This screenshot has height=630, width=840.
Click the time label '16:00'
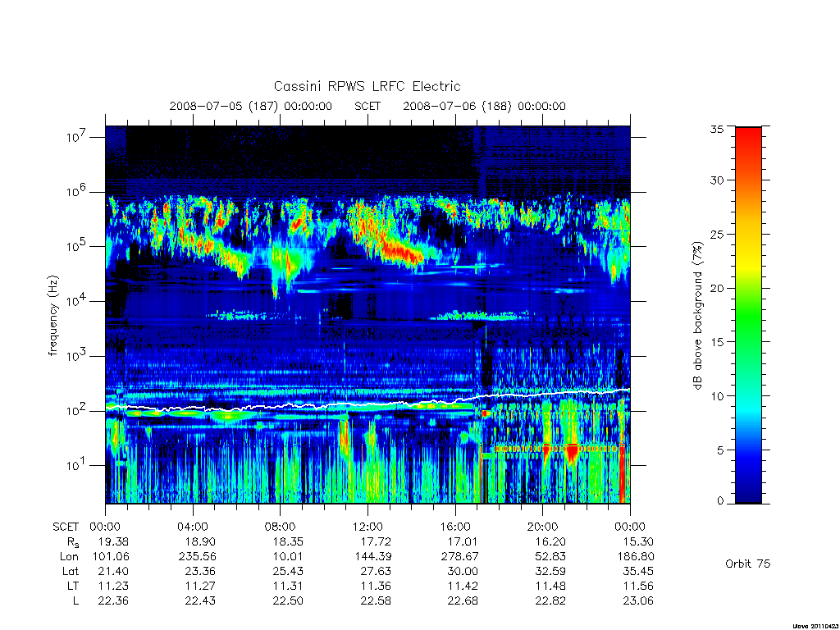(x=455, y=527)
